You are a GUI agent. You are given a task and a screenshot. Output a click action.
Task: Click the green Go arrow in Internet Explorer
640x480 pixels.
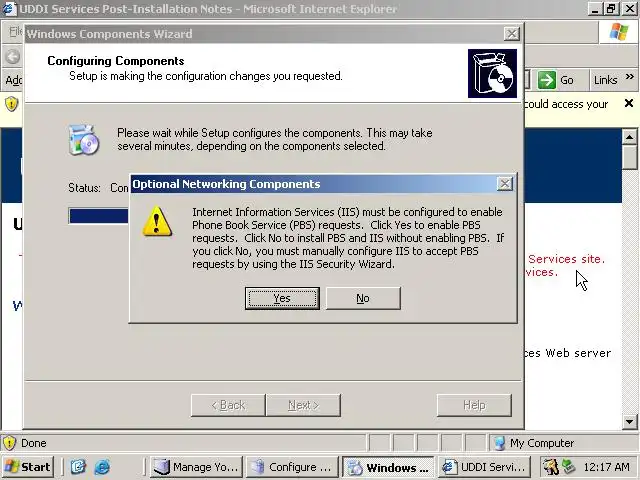click(x=547, y=80)
